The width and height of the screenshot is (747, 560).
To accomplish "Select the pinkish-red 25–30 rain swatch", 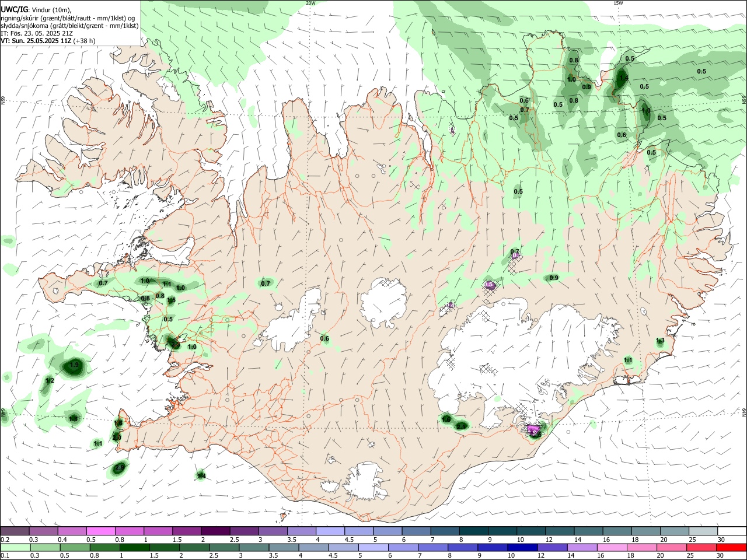I will coord(702,548).
